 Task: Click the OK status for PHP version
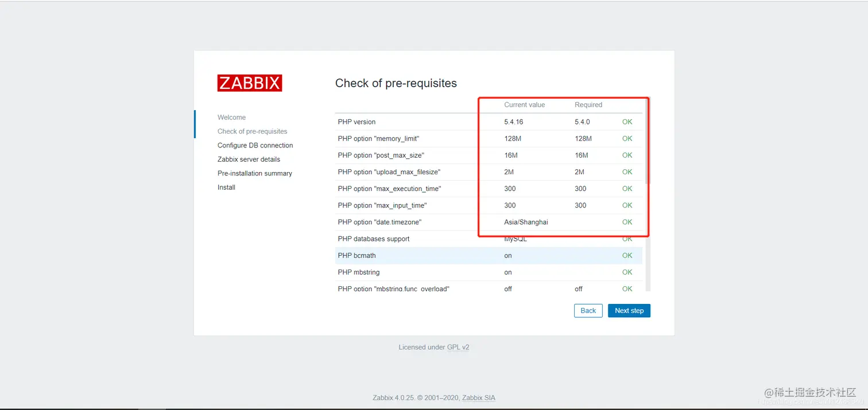point(627,122)
